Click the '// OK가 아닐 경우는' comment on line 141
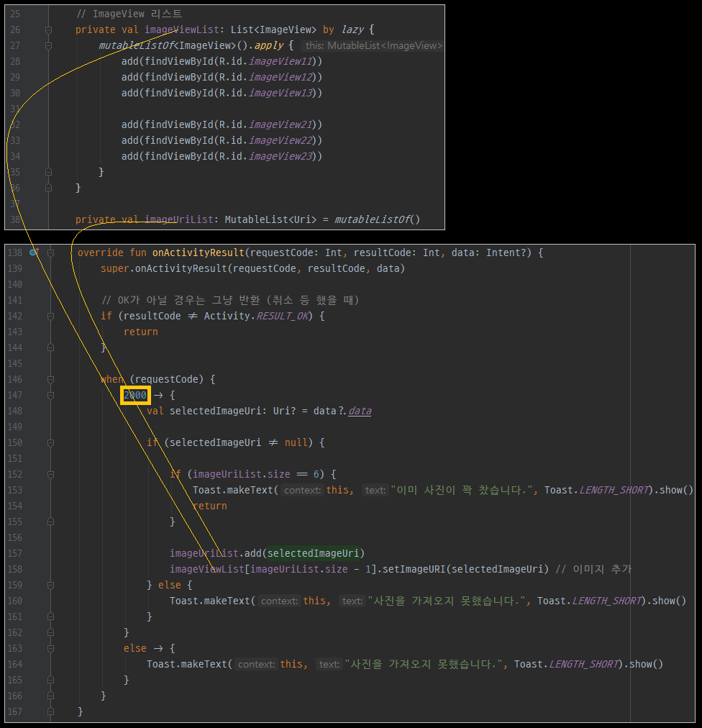 click(x=230, y=301)
